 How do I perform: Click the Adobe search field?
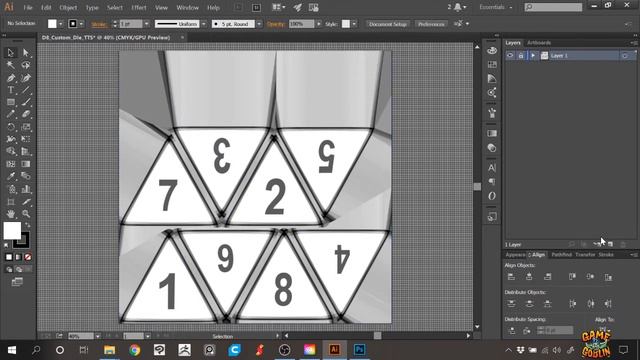click(x=553, y=7)
